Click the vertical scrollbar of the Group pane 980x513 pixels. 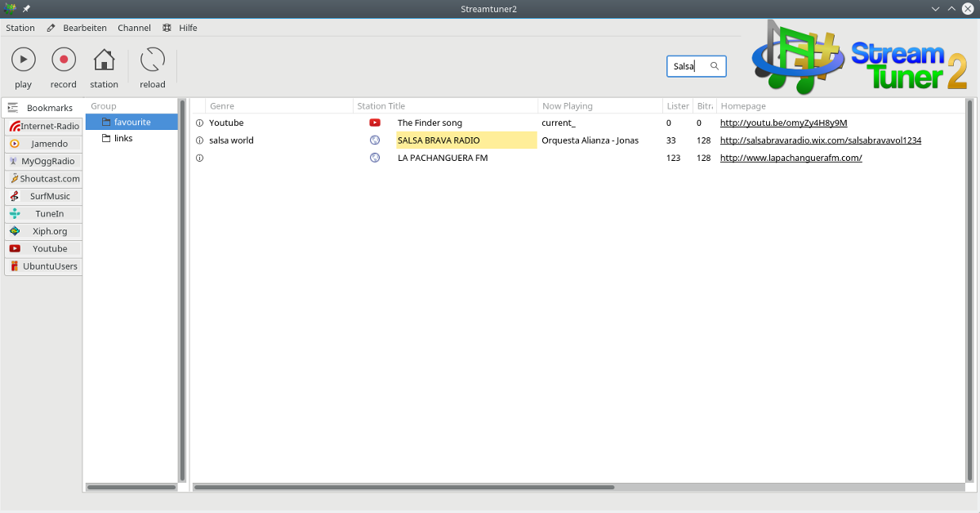(182, 290)
